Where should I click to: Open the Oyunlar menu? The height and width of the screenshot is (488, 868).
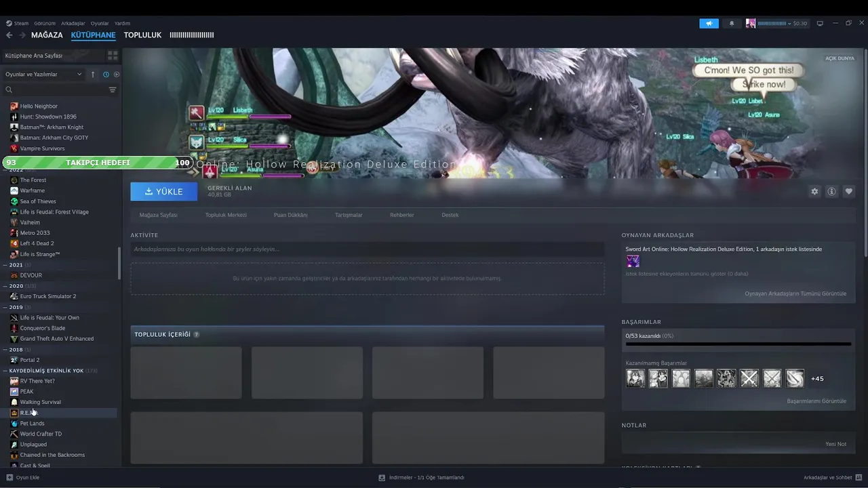pyautogui.click(x=100, y=23)
